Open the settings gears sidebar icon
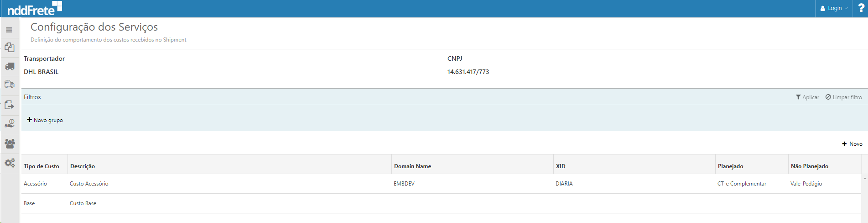 pos(10,163)
